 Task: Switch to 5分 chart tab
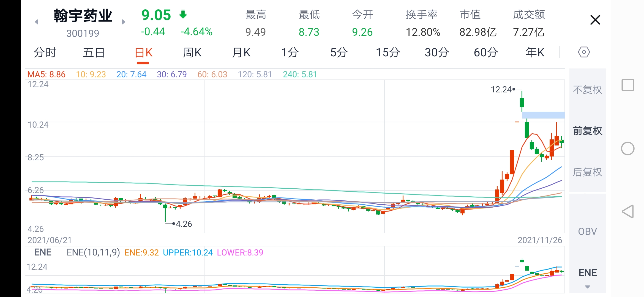pyautogui.click(x=339, y=52)
